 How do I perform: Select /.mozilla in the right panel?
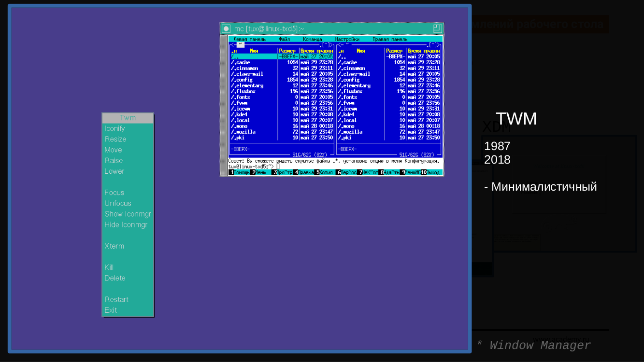(389, 132)
